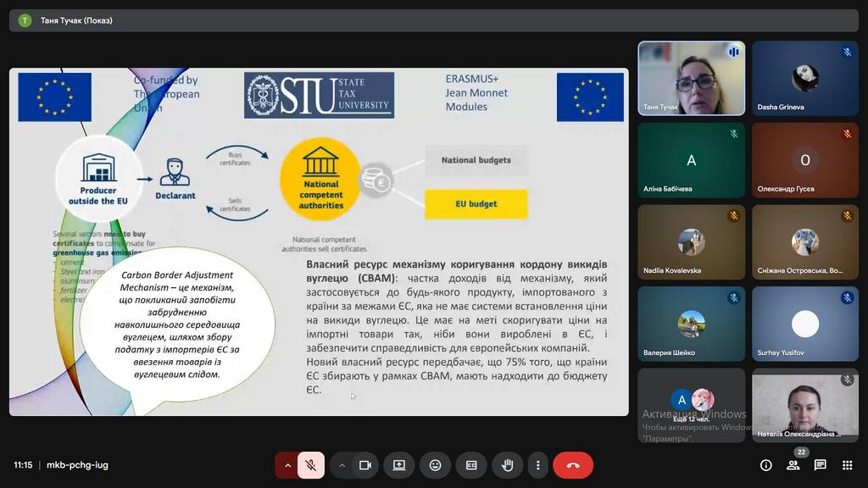The width and height of the screenshot is (868, 488).
Task: Toggle the camera on or off
Action: [365, 465]
